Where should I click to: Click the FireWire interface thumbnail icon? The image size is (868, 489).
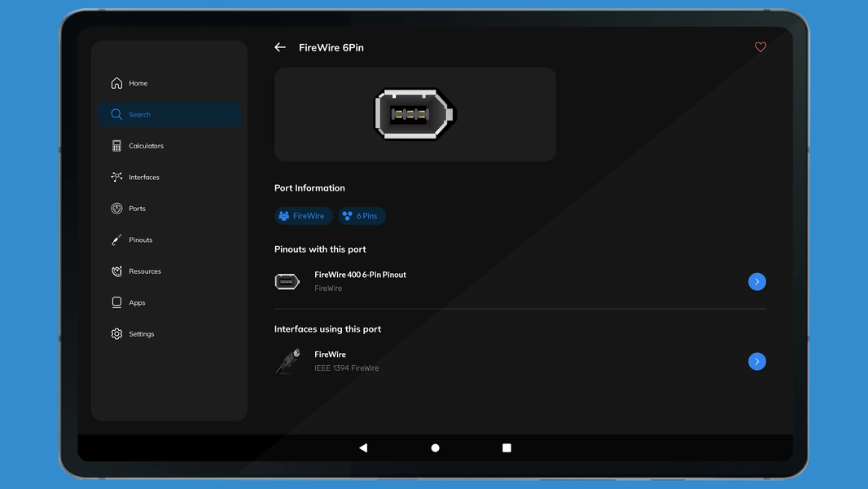click(x=287, y=361)
